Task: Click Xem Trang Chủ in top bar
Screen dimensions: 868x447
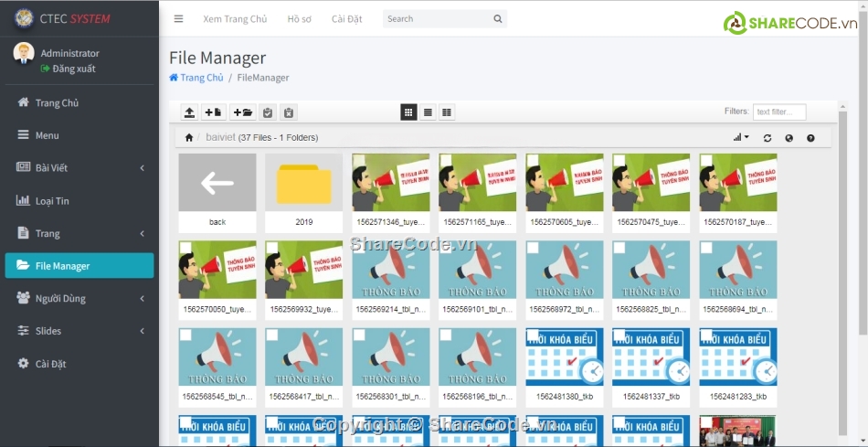Action: tap(235, 19)
